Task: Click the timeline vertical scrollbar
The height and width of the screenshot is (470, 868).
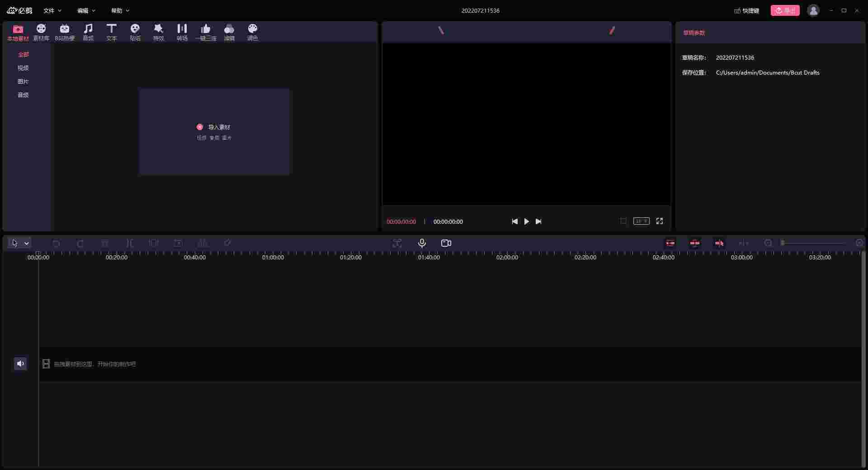Action: coord(863,359)
